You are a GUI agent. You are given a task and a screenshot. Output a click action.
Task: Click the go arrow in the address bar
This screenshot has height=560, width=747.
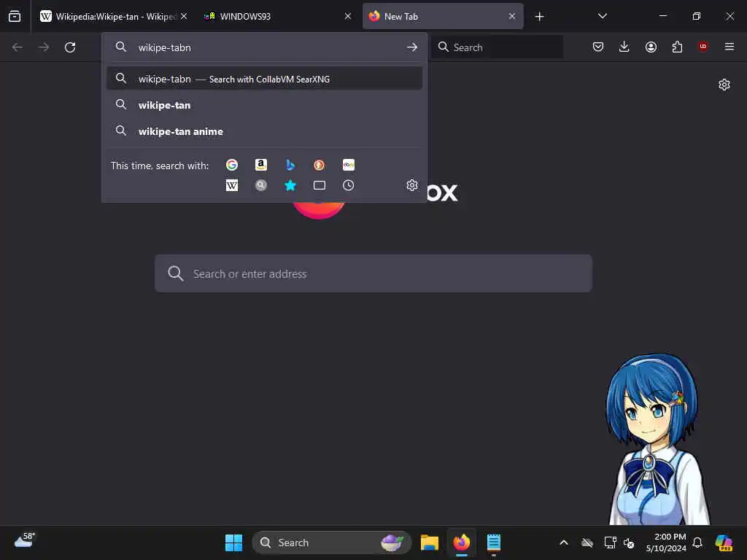411,47
